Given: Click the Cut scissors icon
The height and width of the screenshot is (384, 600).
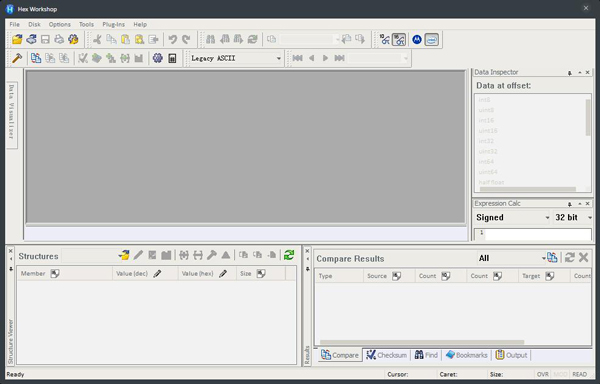Looking at the screenshot, I should pyautogui.click(x=97, y=39).
